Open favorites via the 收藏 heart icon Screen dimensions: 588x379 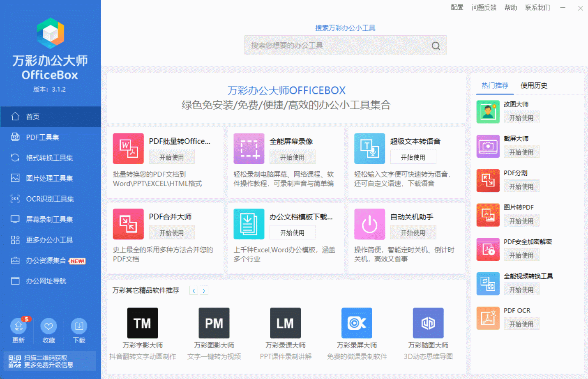(48, 327)
